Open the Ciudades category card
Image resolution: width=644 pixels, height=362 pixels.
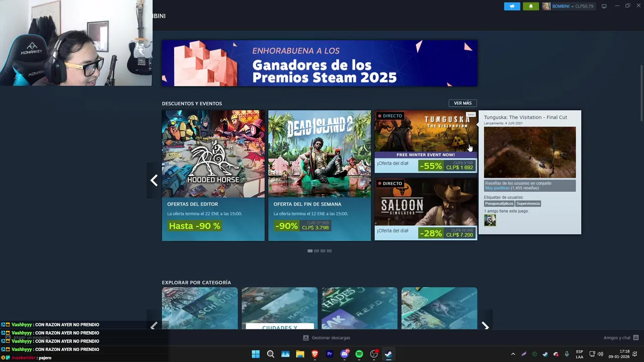280,308
